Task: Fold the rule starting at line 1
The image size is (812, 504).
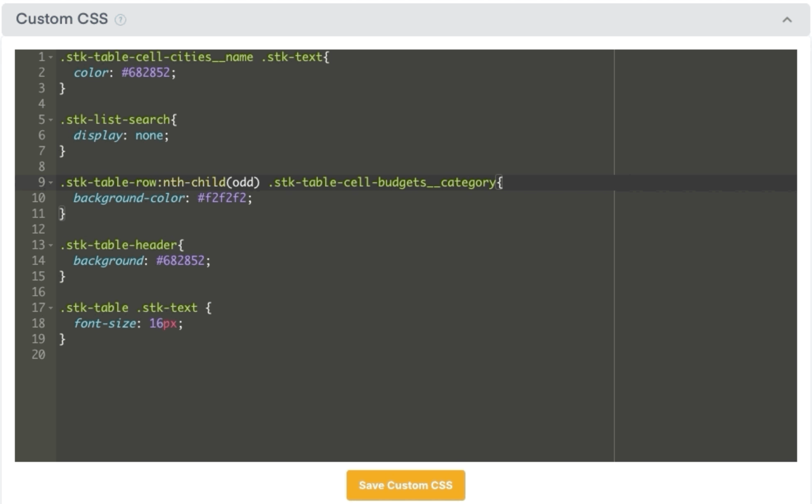Action: pyautogui.click(x=51, y=57)
